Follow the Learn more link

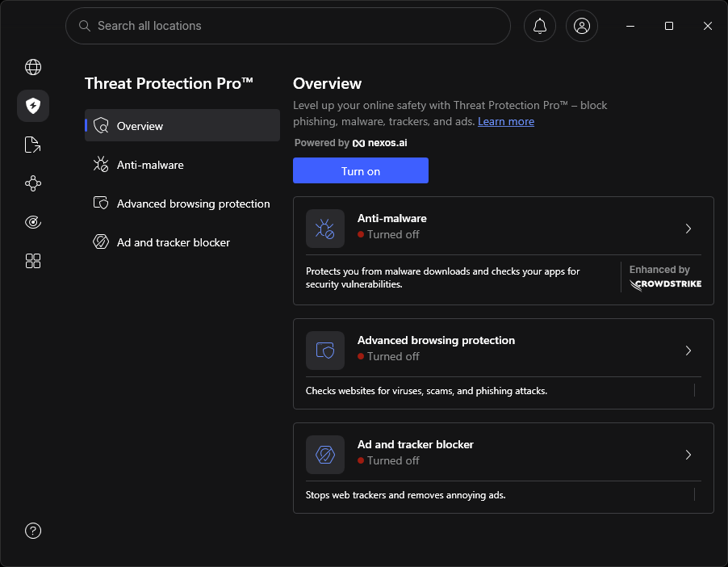point(505,121)
